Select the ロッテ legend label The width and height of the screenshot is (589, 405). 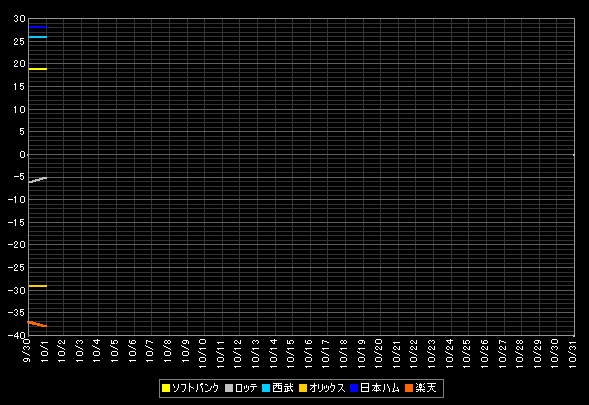point(246,388)
